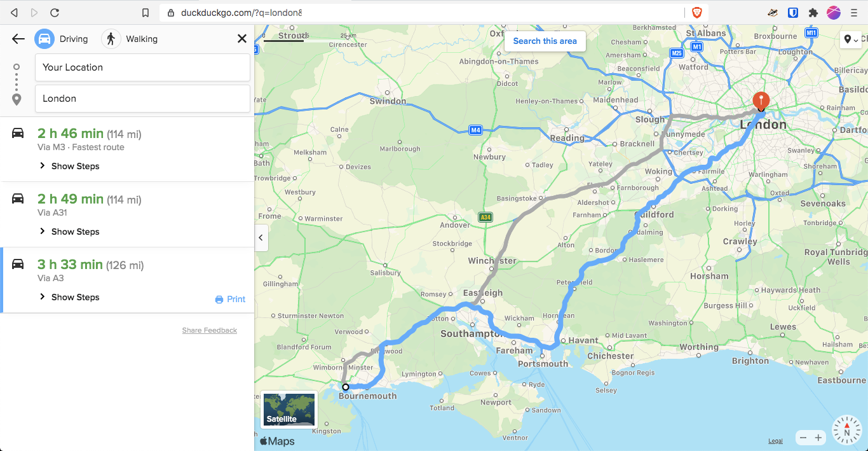Expand Show Steps for the M3 route
Screen dimensions: 868x451
(x=69, y=166)
